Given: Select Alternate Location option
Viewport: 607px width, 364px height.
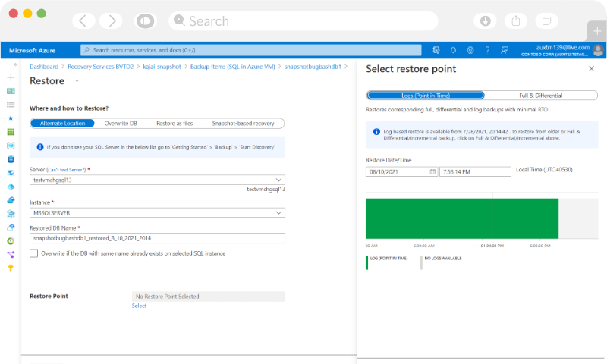Looking at the screenshot, I should (x=62, y=124).
